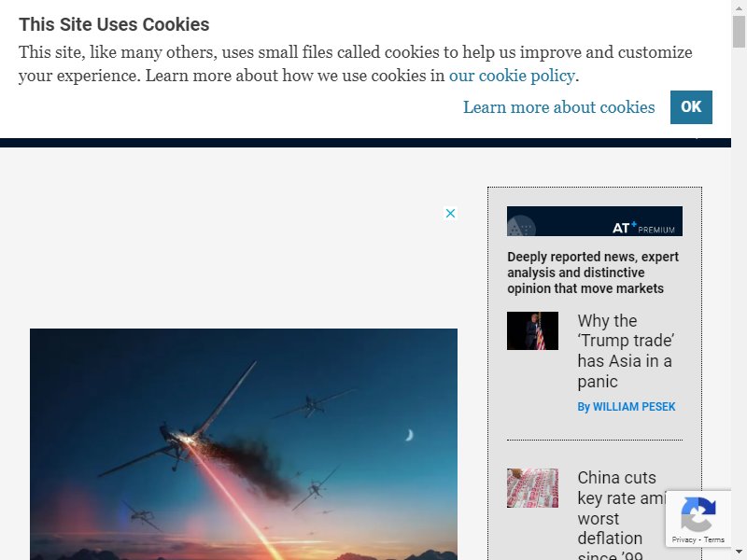Close the advertisement with the X icon
This screenshot has height=560, width=747.
tap(450, 213)
